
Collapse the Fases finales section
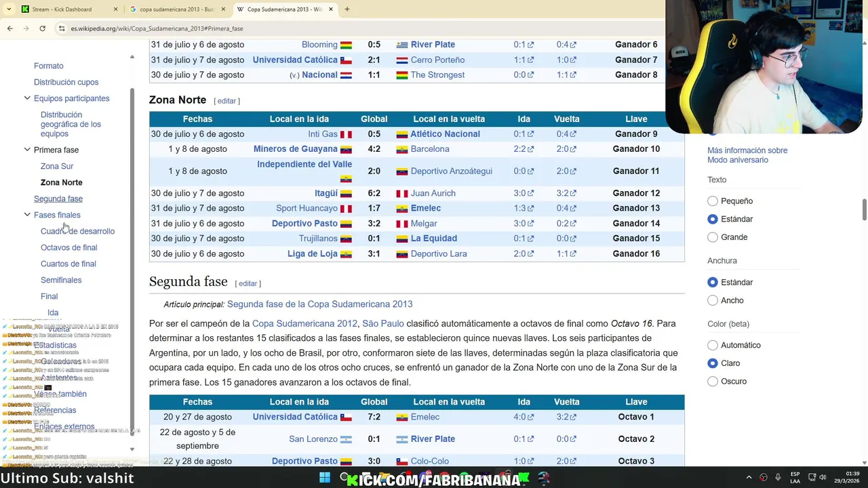(x=27, y=215)
